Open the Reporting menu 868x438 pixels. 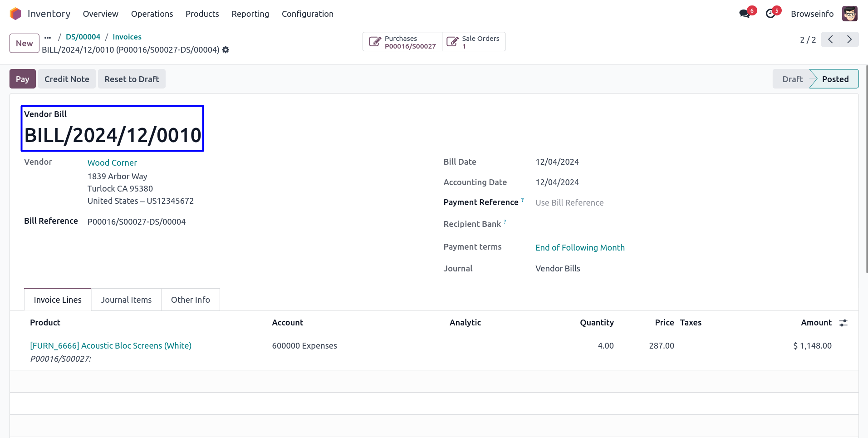coord(250,14)
